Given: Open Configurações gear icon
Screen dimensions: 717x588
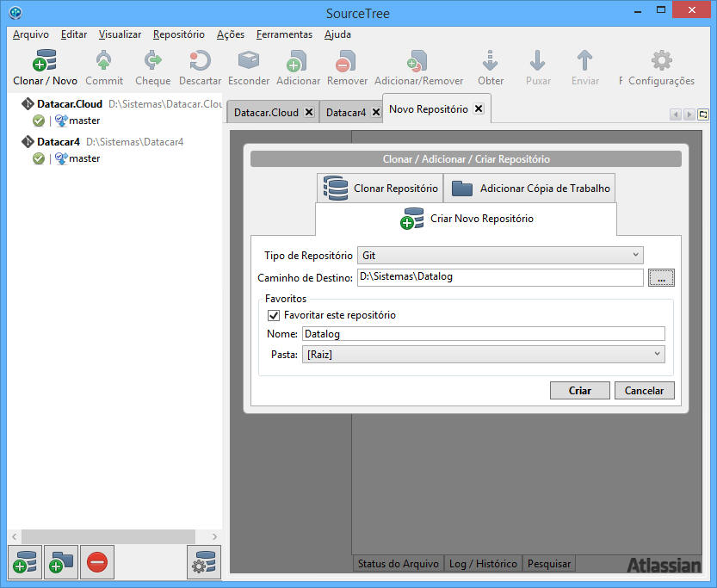Looking at the screenshot, I should (661, 60).
